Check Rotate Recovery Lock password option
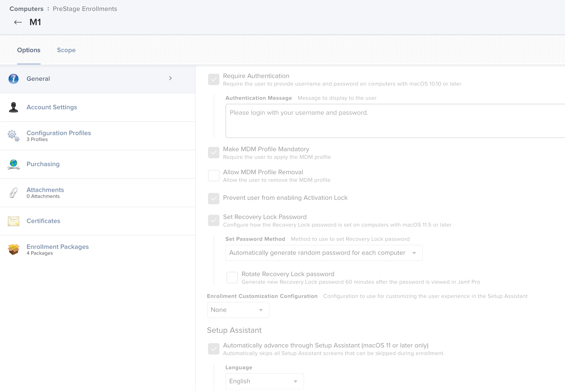The image size is (565, 392). click(x=232, y=278)
